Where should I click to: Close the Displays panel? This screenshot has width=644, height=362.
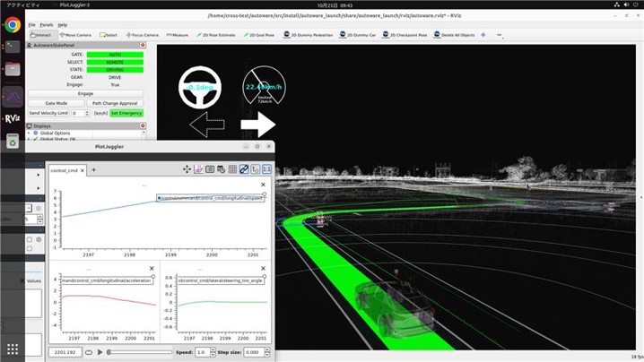click(143, 125)
